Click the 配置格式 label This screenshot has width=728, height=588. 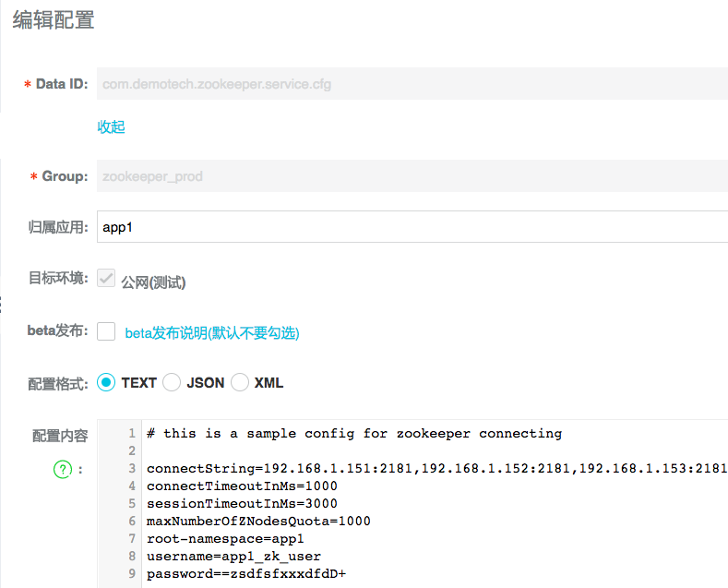[x=58, y=384]
